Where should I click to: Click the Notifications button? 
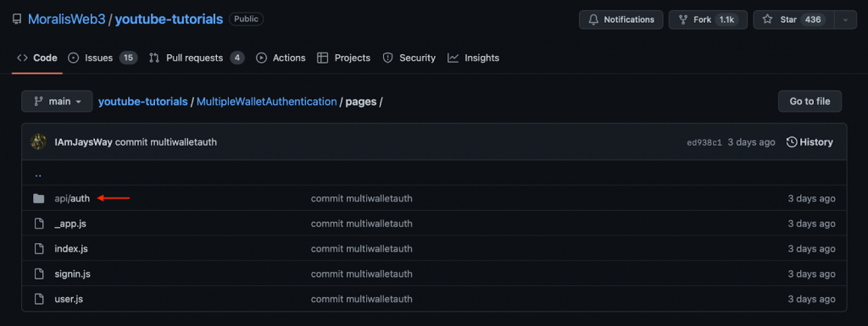pyautogui.click(x=620, y=19)
